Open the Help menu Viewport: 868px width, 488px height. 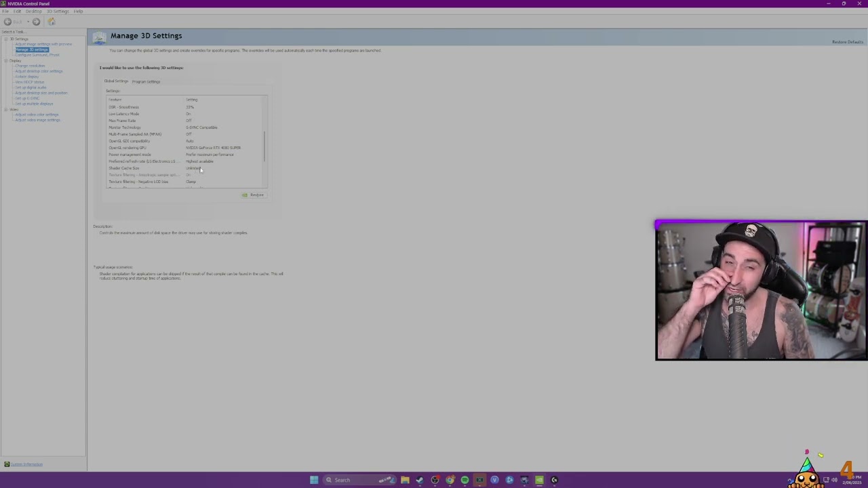78,12
